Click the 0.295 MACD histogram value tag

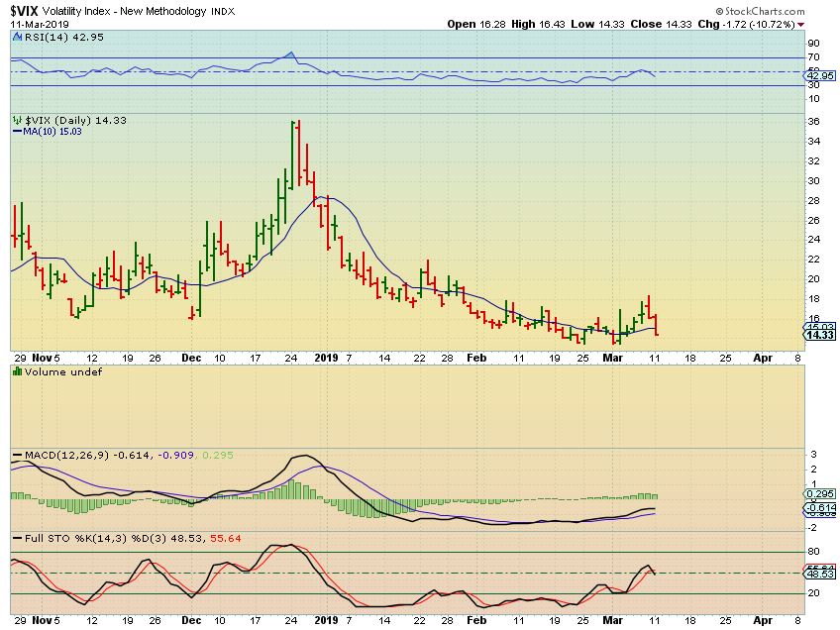[819, 494]
